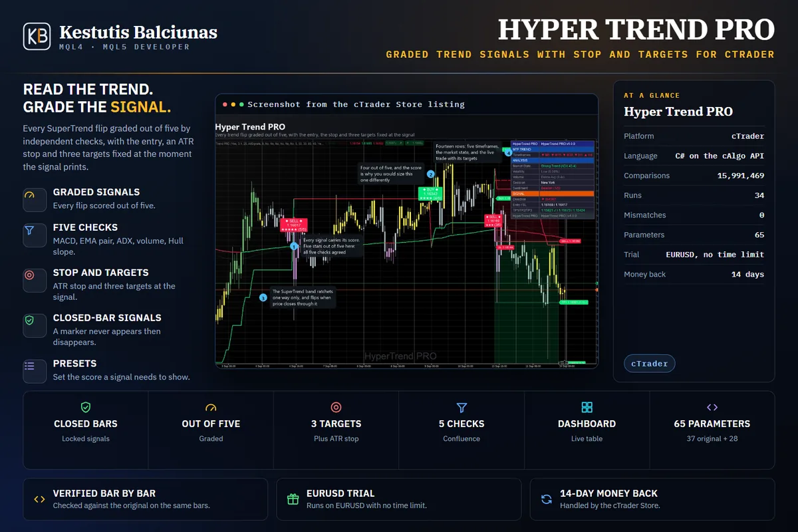Click the DASHBOARD feature card

tap(587, 430)
